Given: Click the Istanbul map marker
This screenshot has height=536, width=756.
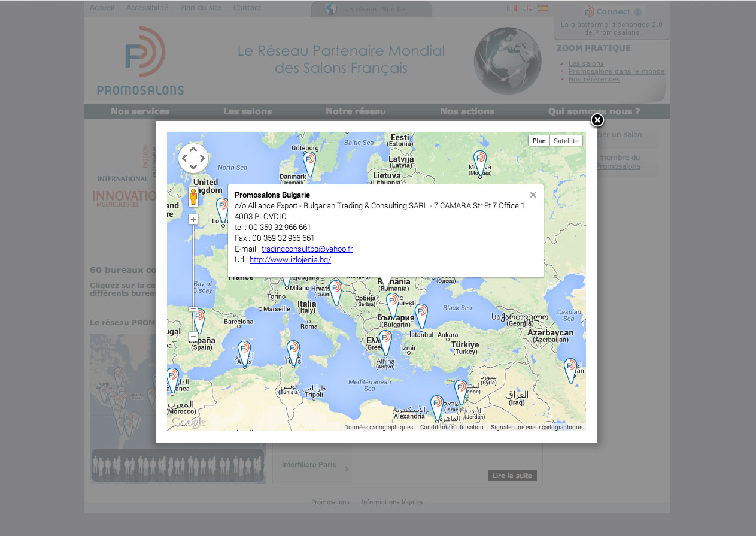Looking at the screenshot, I should point(421,317).
